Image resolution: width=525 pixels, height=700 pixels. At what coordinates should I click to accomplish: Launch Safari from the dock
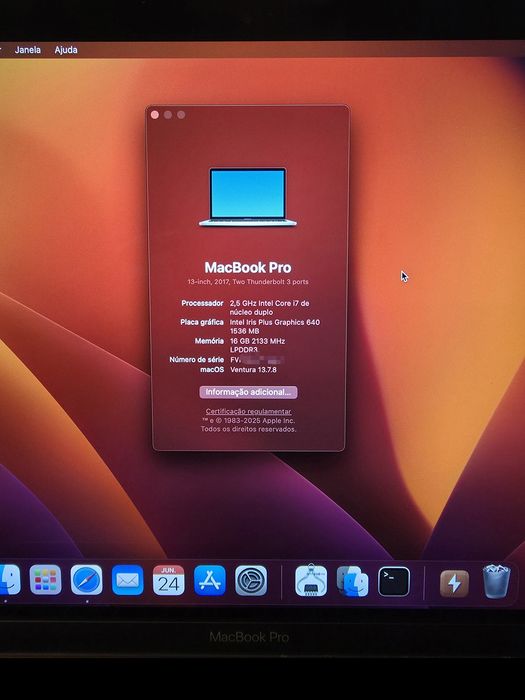point(87,580)
